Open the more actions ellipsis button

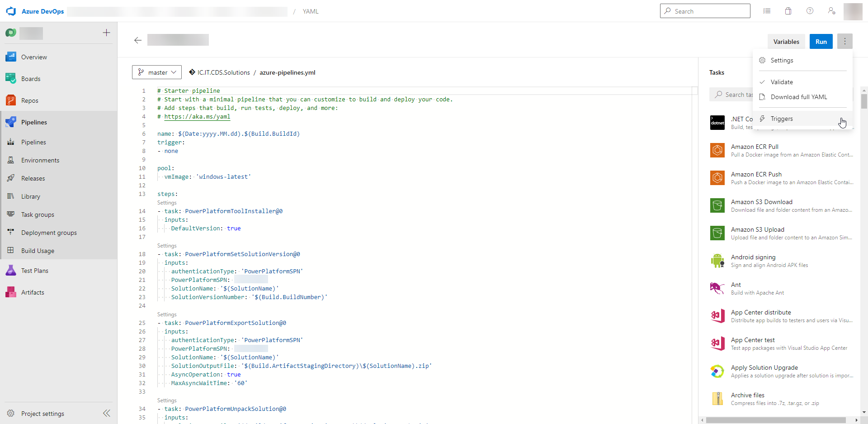point(844,41)
